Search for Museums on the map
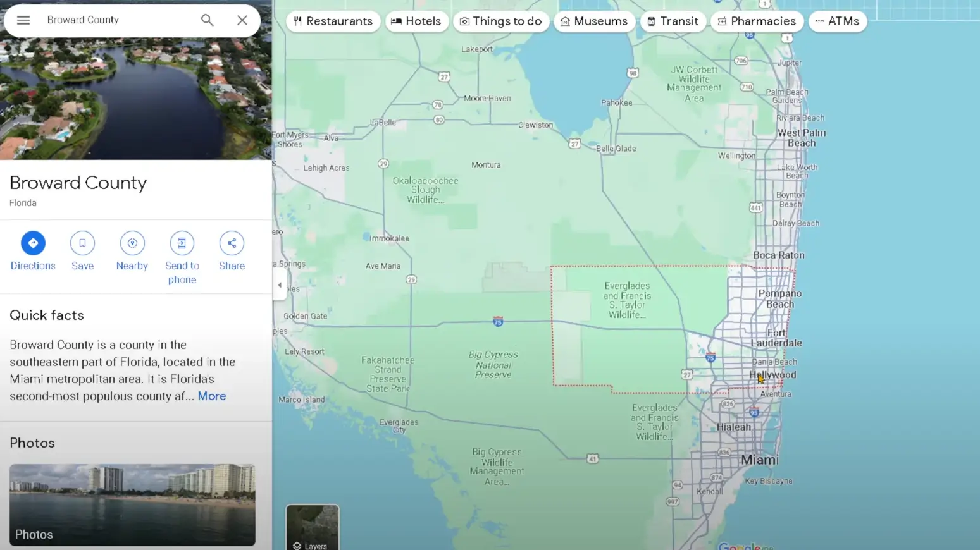Screen dimensions: 980x550 coord(594,21)
